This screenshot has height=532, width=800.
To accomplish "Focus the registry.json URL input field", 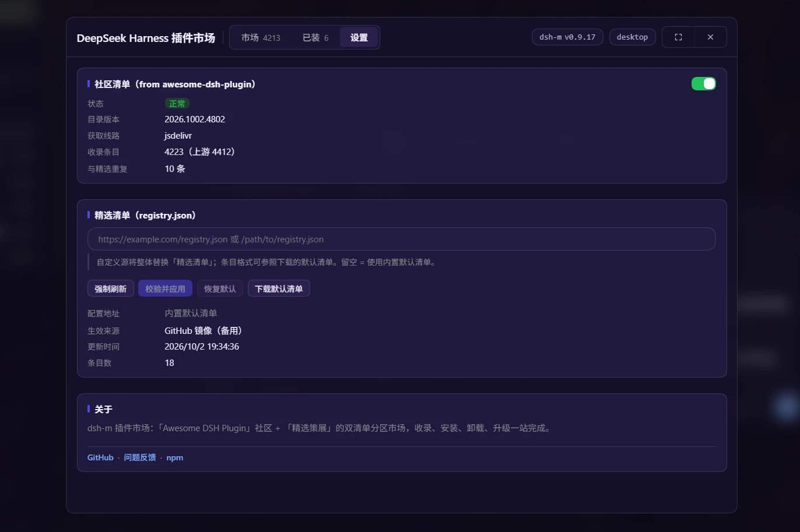I will click(402, 239).
